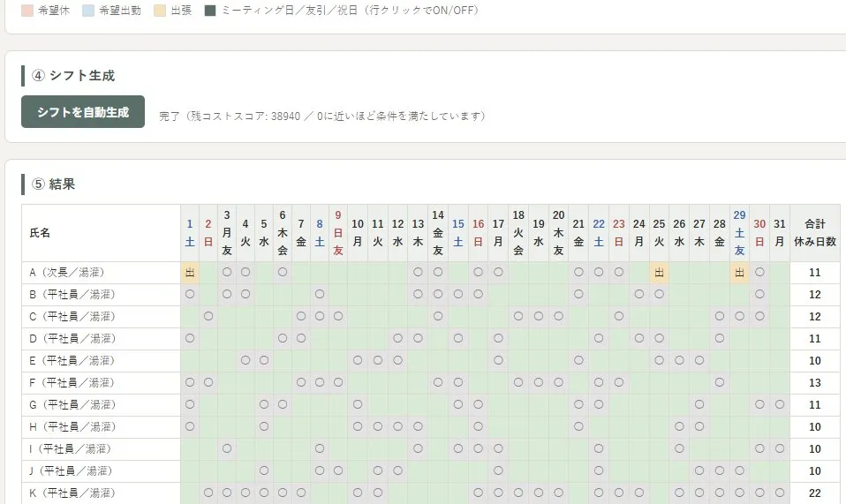This screenshot has height=504, width=846.
Task: Select the day 6 木会 column header
Action: pos(283,233)
